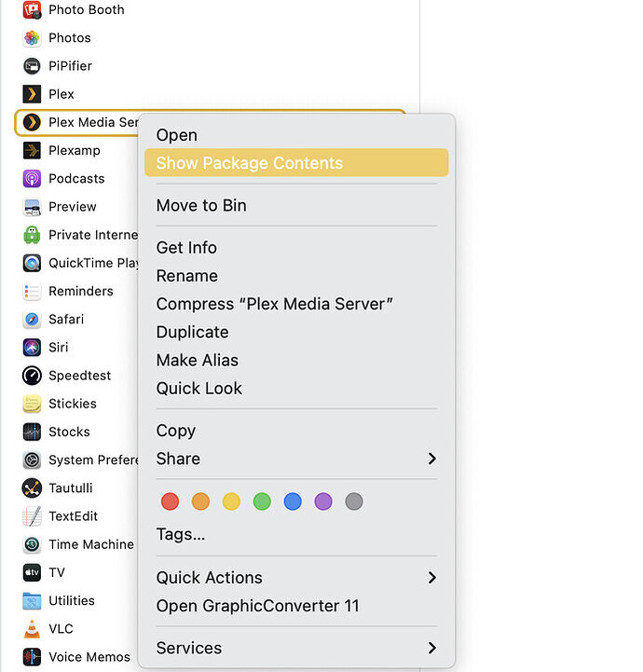Choose Copy in the context menu
This screenshot has height=672, width=643.
(296, 431)
